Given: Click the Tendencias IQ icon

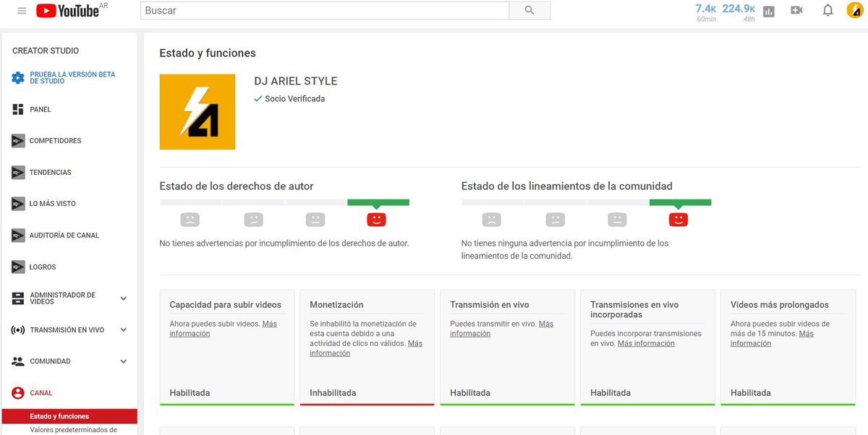Looking at the screenshot, I should (x=18, y=172).
